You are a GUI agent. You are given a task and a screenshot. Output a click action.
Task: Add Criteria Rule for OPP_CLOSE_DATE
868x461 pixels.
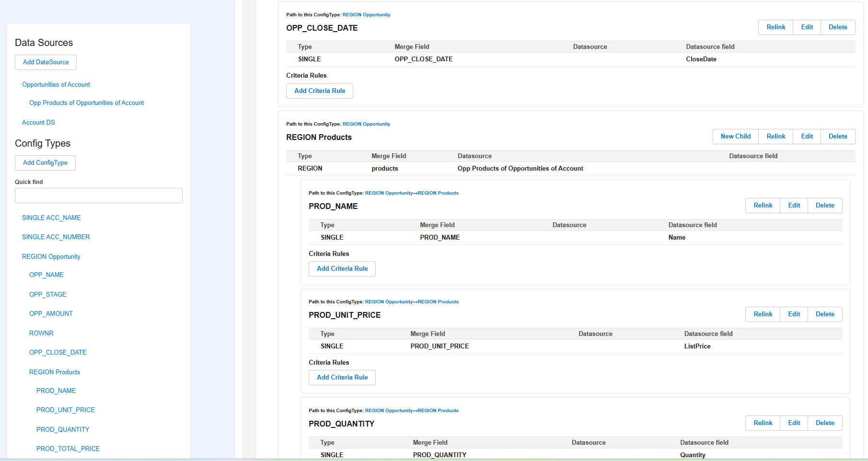point(320,91)
